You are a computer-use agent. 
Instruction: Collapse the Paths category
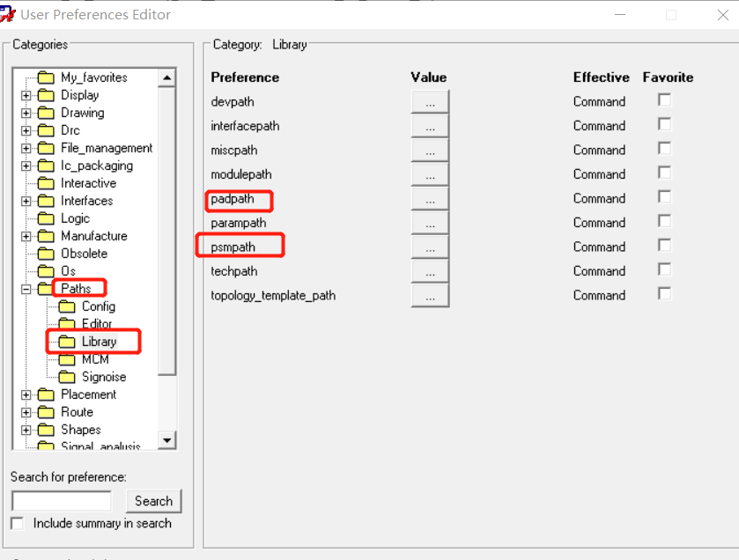coord(26,289)
